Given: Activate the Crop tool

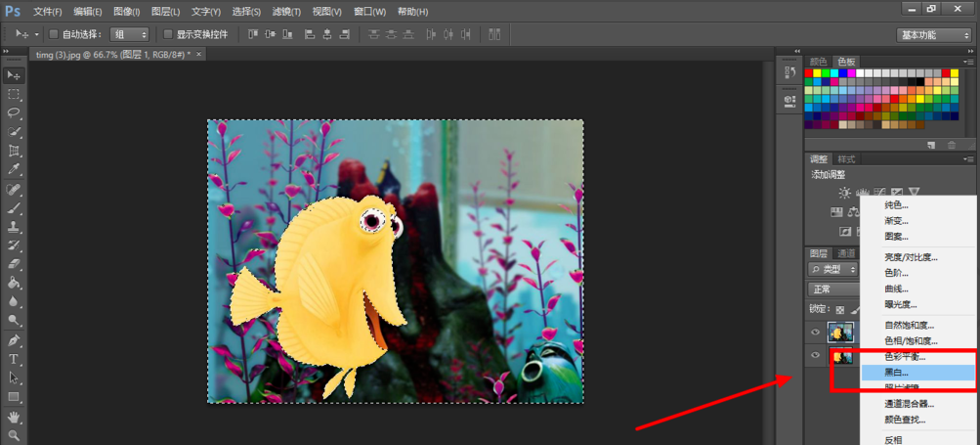Looking at the screenshot, I should pos(15,151).
